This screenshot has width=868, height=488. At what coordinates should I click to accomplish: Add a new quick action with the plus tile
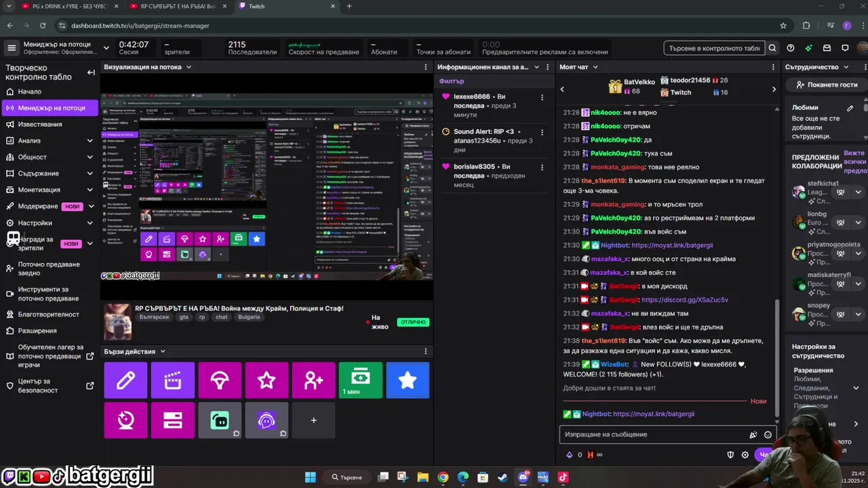[x=313, y=420]
